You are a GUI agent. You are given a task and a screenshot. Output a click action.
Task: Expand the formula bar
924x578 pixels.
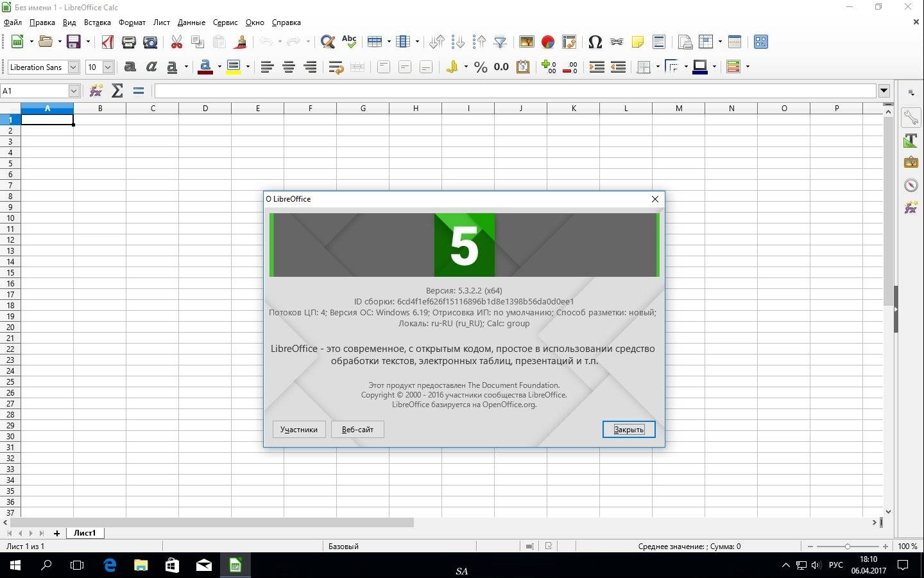coord(884,91)
